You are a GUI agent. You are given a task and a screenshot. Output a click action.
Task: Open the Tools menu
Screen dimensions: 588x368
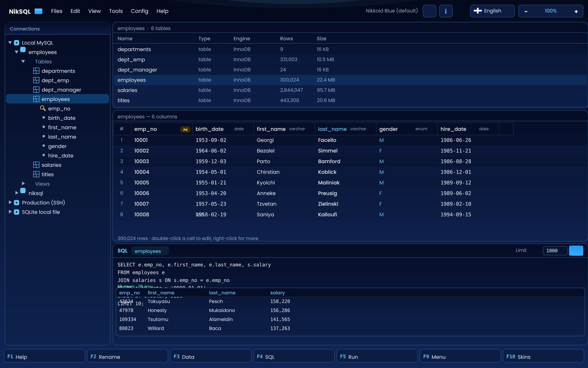(116, 11)
